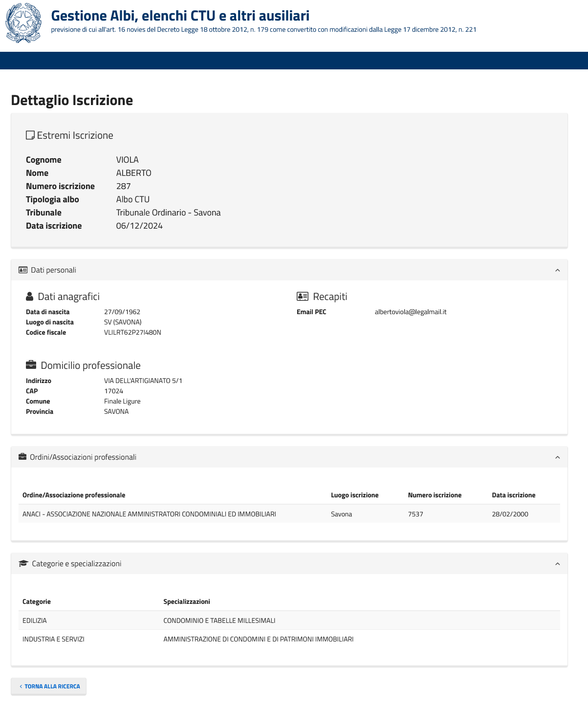Go back with Torna alla ricerca
This screenshot has width=588, height=704.
click(x=49, y=686)
